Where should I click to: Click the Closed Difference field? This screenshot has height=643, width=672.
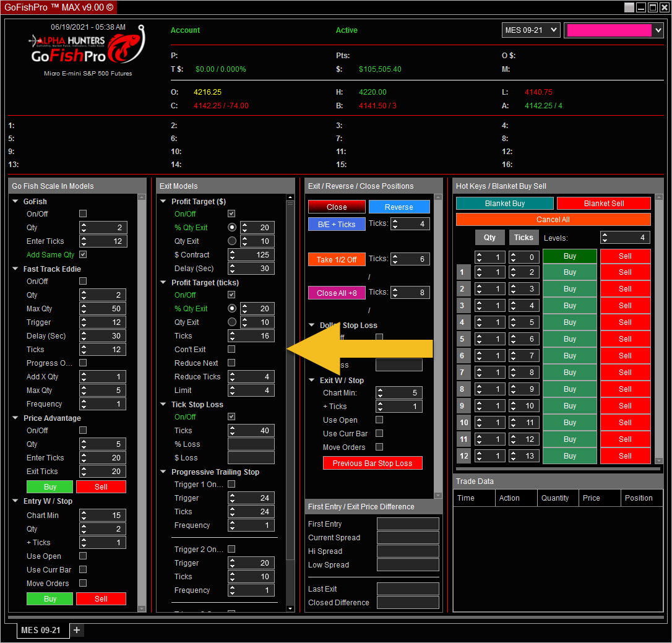pyautogui.click(x=408, y=602)
